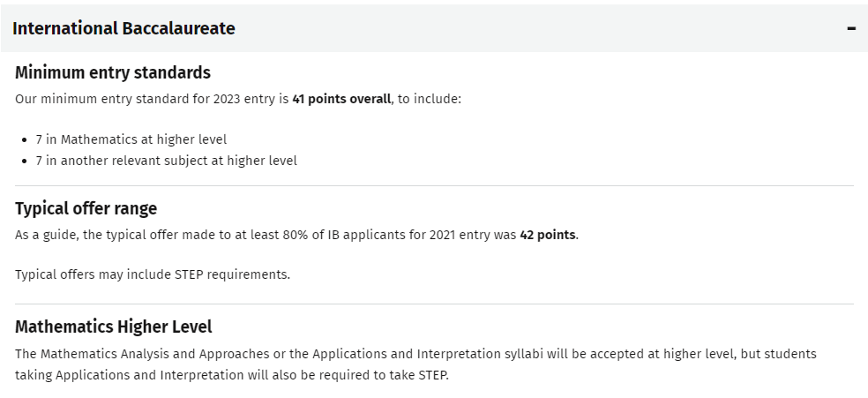The image size is (868, 398).
Task: Click the Typical offer range heading
Action: click(x=86, y=208)
